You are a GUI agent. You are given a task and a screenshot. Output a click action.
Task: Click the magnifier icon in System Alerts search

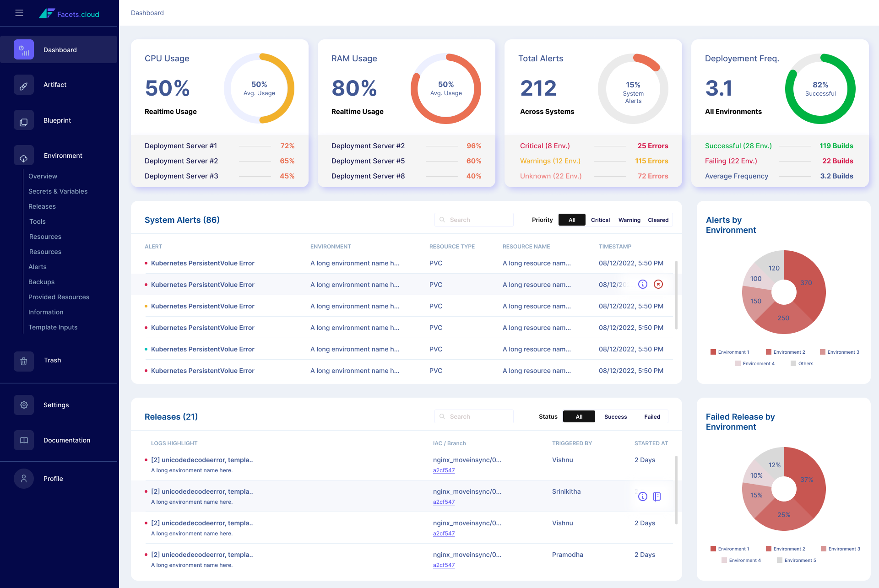pos(442,220)
